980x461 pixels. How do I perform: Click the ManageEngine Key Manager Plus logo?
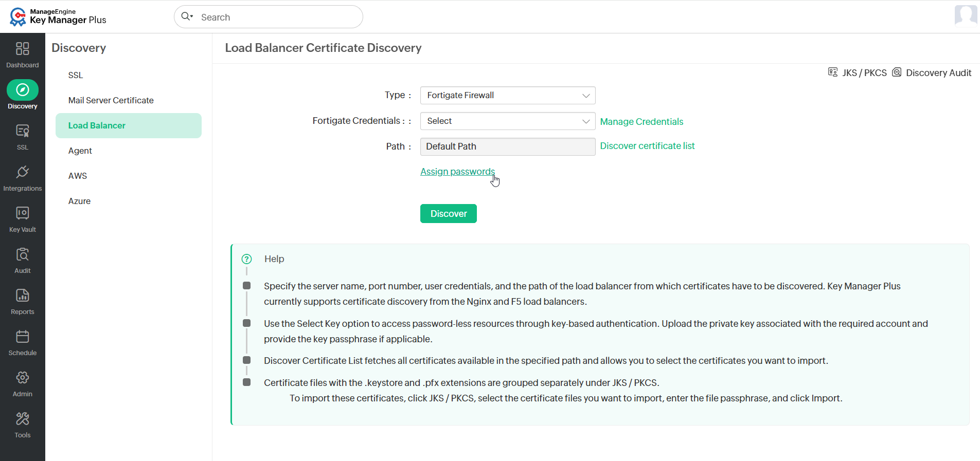[58, 16]
